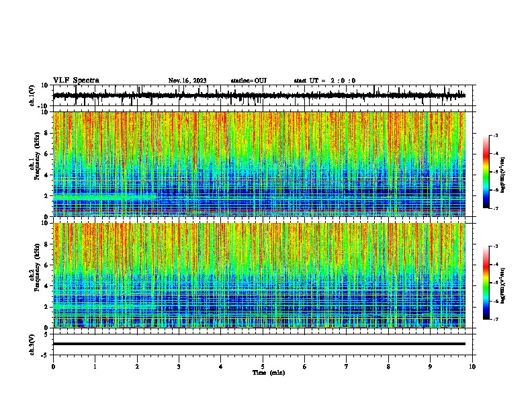Click the ch.2 Frequency (kHz) axis label
532x411 pixels.
(36, 275)
